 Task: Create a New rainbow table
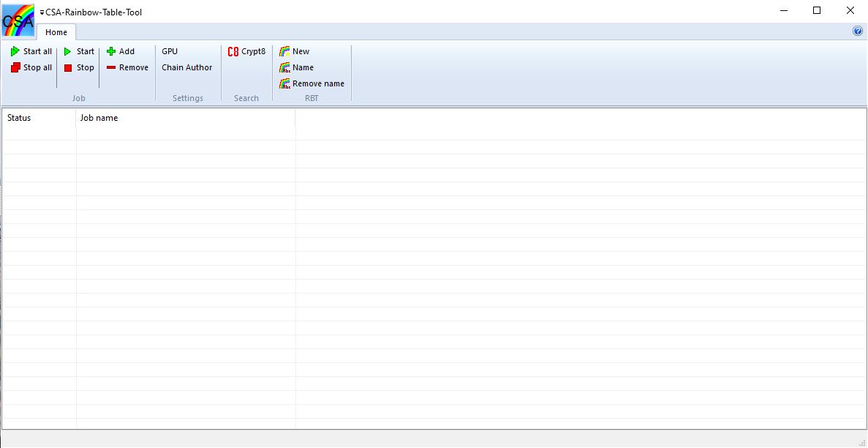point(295,51)
